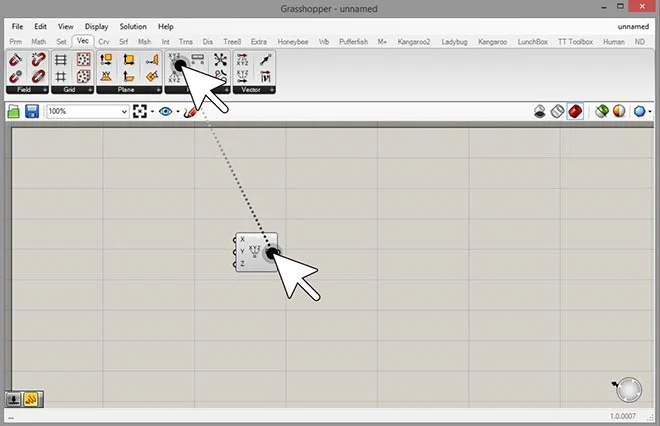Select top-left magnet icon in Field panel
The height and width of the screenshot is (426, 660).
16,60
